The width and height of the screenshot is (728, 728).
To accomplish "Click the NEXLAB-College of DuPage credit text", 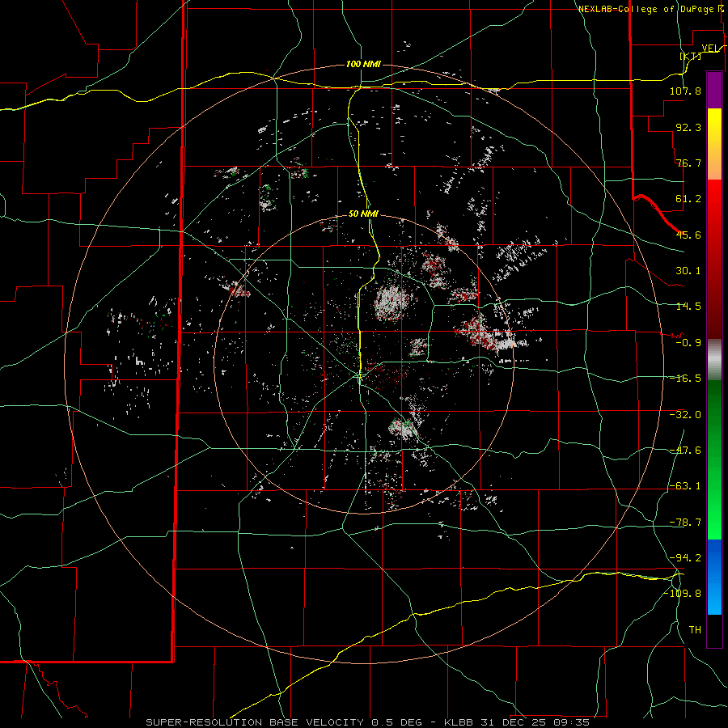I will pyautogui.click(x=652, y=9).
